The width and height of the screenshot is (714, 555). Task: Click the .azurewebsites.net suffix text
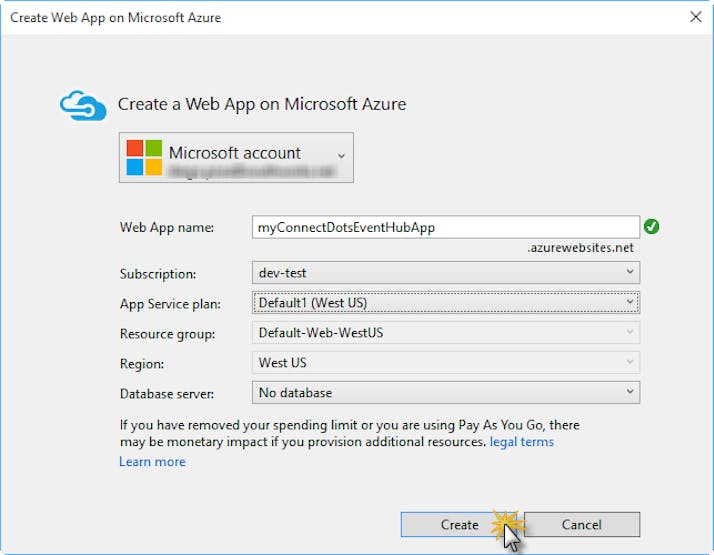pos(580,248)
